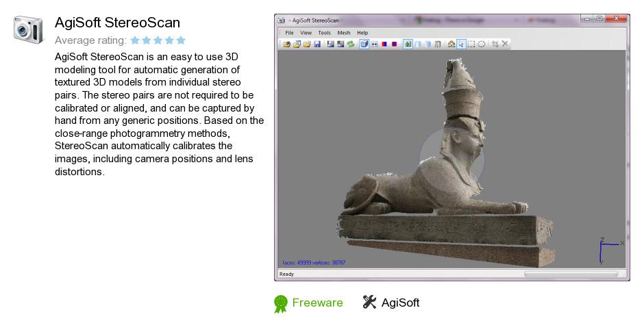This screenshot has width=644, height=334.
Task: Click the X delete selection icon
Action: click(x=505, y=44)
